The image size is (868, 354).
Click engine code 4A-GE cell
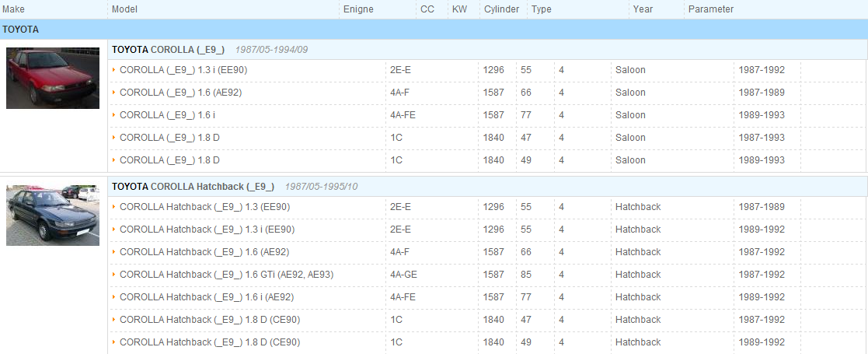(403, 274)
